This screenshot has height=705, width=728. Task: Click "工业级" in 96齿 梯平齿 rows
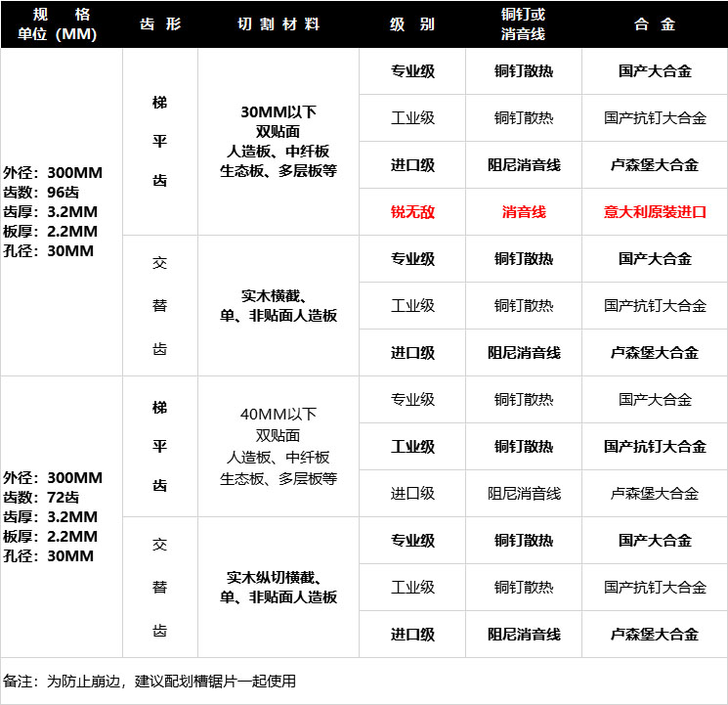point(412,118)
